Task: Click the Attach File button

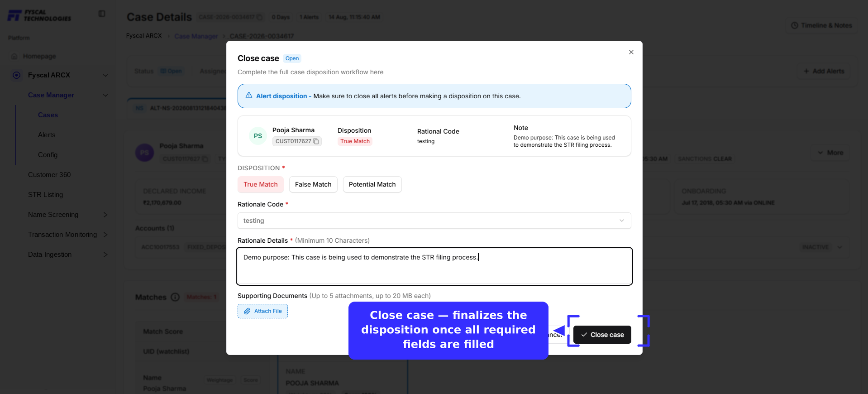Action: click(x=262, y=311)
